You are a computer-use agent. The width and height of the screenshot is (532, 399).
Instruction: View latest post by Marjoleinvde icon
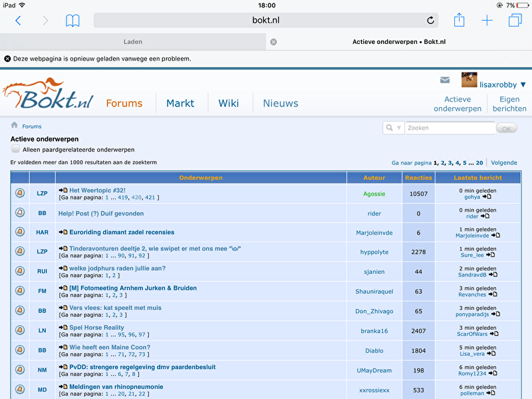(x=495, y=235)
